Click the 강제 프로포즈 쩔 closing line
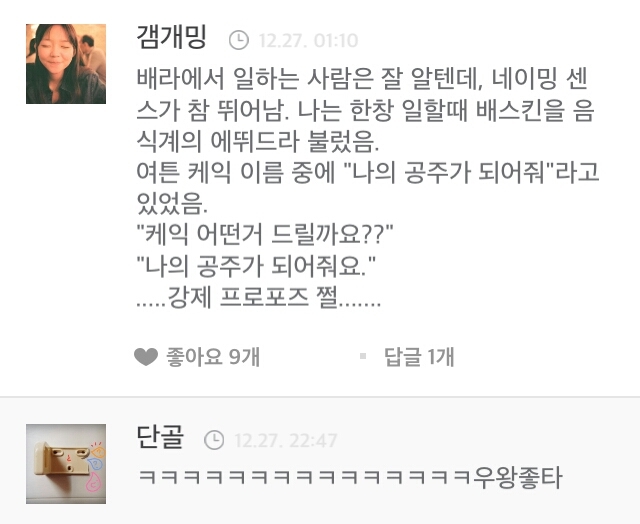Image resolution: width=640 pixels, height=524 pixels. coord(258,297)
